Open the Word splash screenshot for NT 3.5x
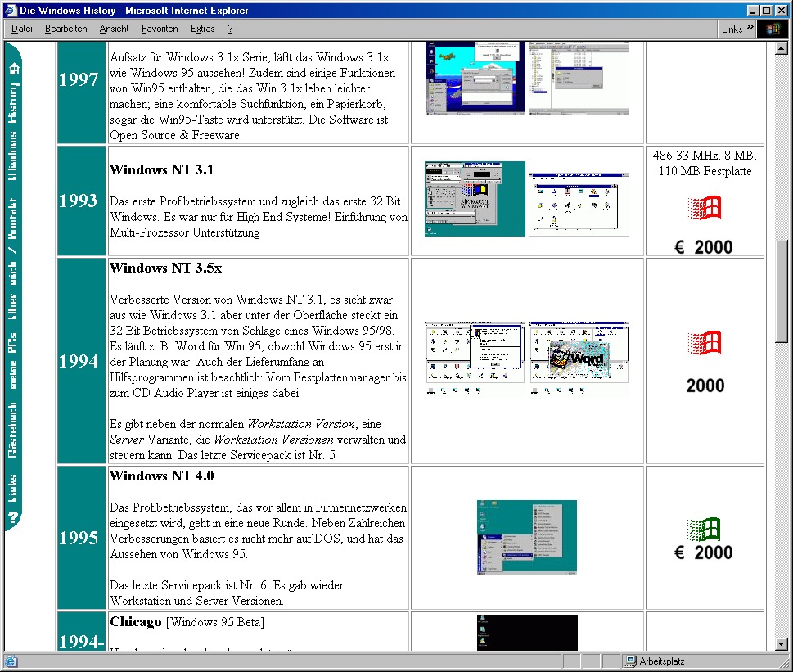This screenshot has width=793, height=672. [579, 358]
